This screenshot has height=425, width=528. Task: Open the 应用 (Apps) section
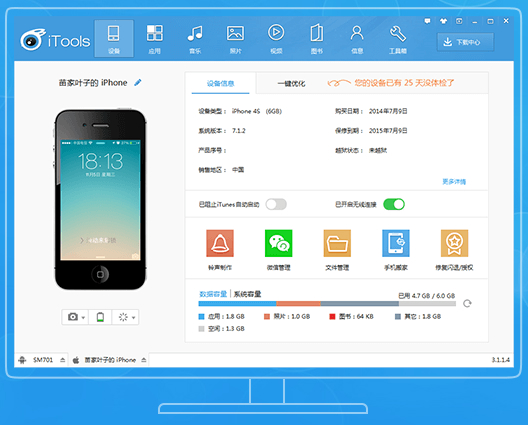(155, 38)
